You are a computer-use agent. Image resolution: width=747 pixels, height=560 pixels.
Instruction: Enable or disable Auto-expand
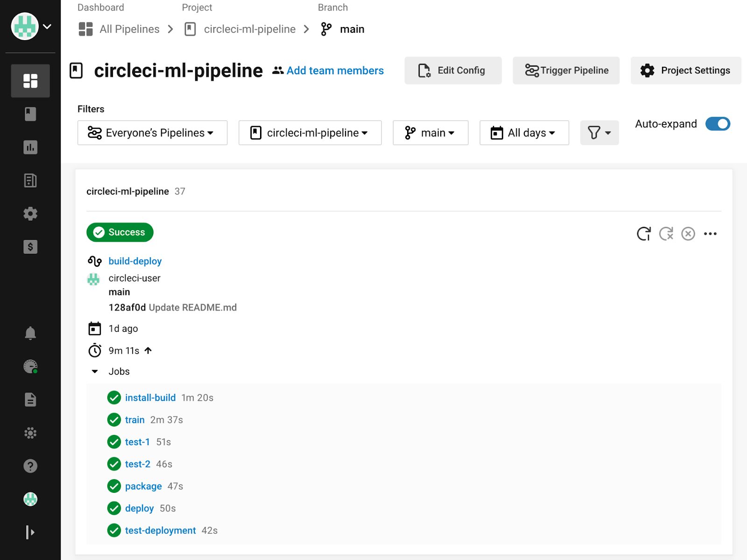pyautogui.click(x=717, y=124)
